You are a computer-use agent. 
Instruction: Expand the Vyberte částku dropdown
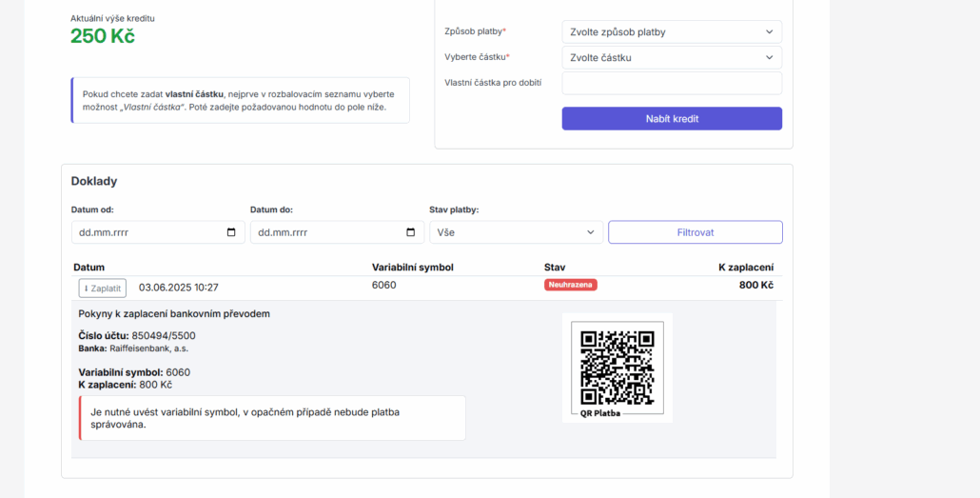(672, 58)
